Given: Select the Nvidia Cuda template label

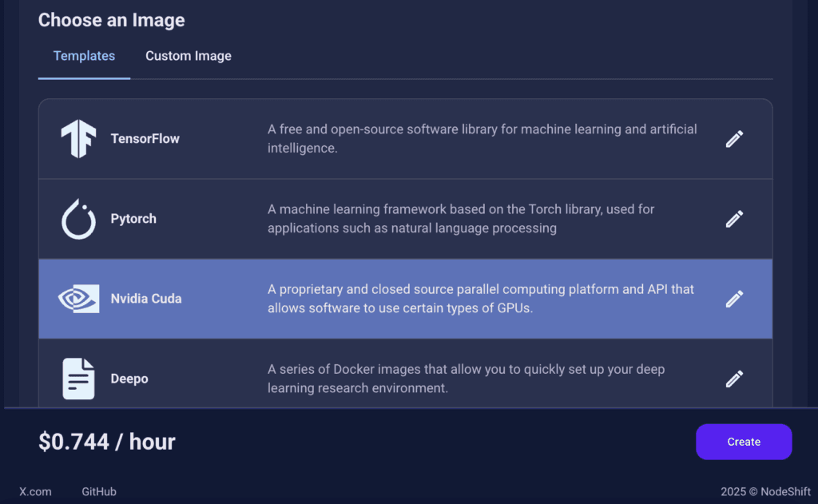Looking at the screenshot, I should point(146,299).
